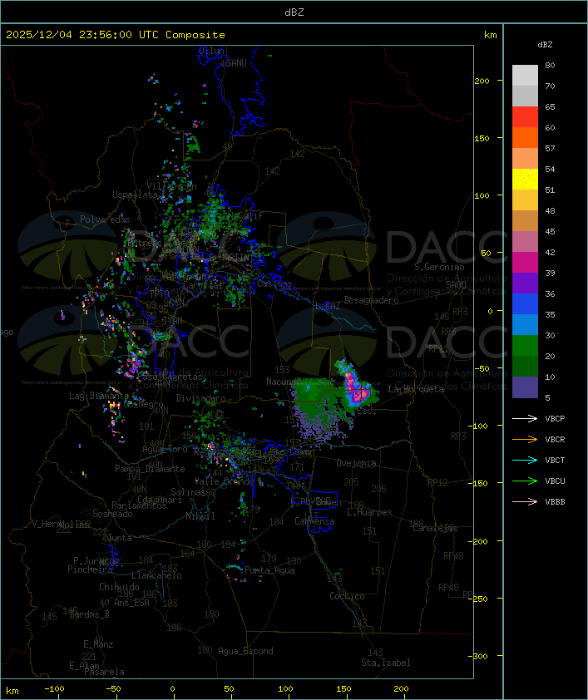Click the Uspallata town label on map

(x=135, y=195)
